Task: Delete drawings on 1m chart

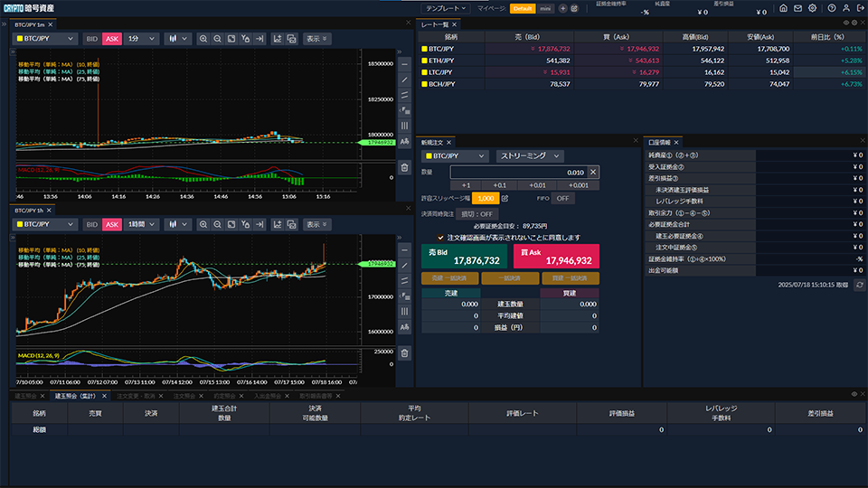Action: click(405, 167)
